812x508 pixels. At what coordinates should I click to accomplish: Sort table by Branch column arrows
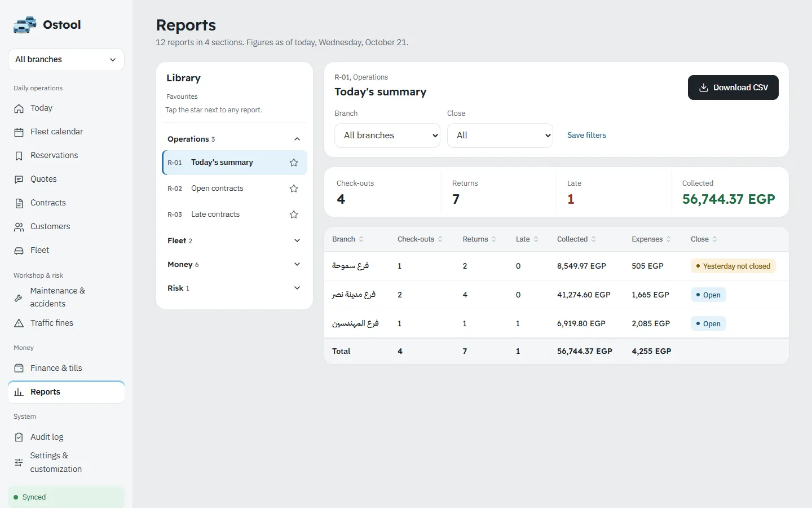[x=361, y=239]
